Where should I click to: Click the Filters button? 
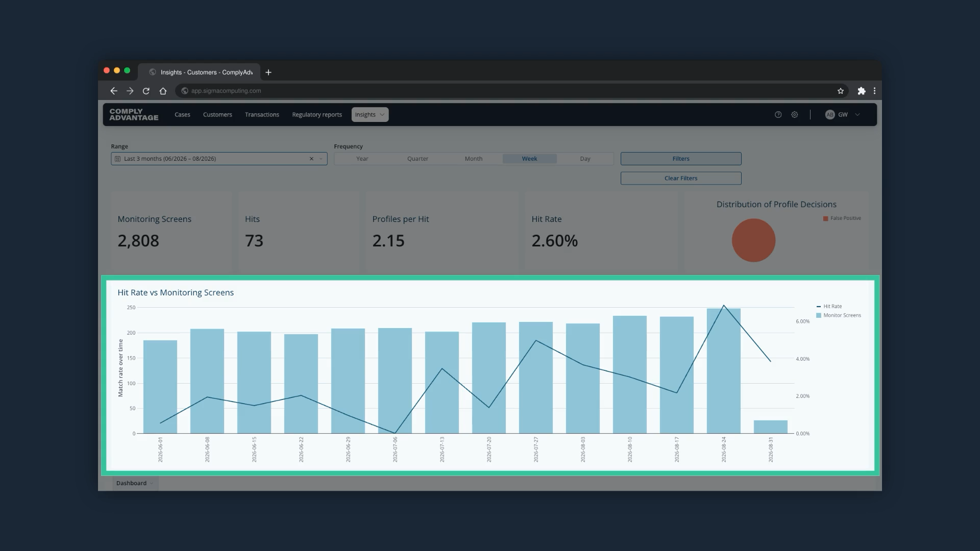tap(681, 159)
